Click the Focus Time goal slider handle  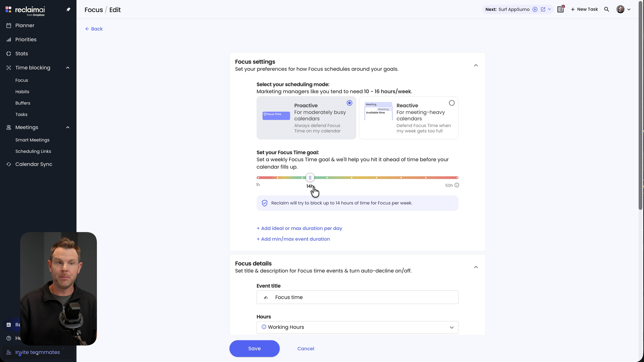(310, 178)
